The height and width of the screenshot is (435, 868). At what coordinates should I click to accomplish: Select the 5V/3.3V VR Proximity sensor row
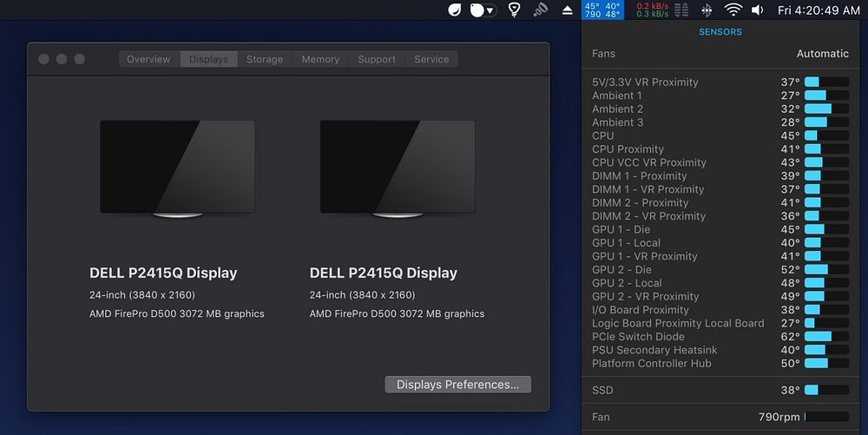tap(720, 82)
